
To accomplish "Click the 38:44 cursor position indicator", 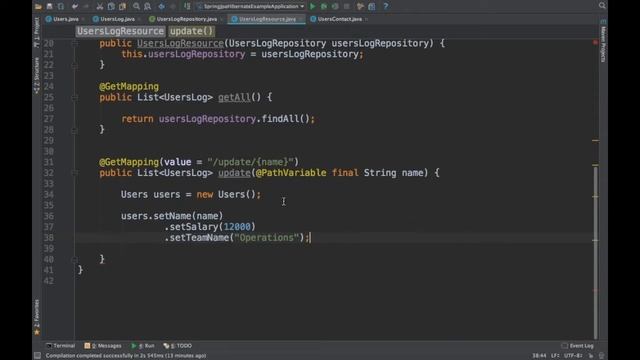I will tap(539, 356).
